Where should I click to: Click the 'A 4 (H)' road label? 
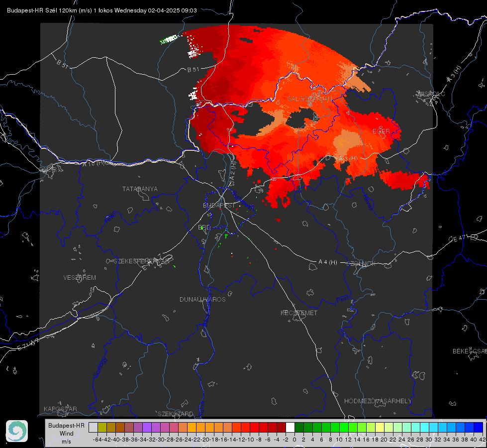point(328,262)
